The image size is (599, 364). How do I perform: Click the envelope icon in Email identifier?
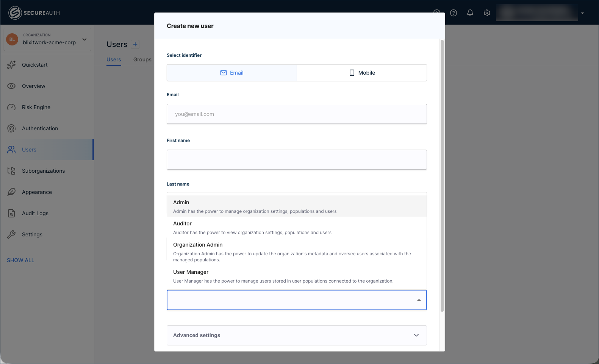click(224, 73)
